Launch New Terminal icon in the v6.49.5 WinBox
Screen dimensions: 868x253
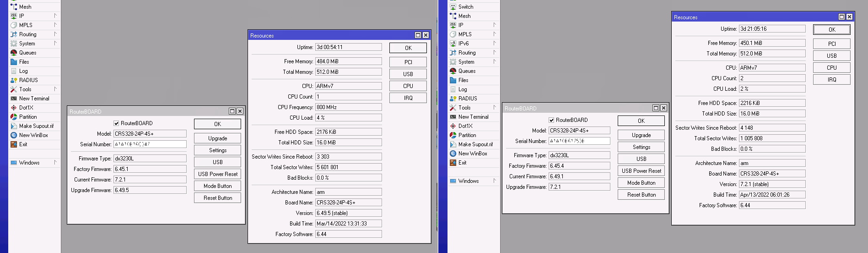14,99
